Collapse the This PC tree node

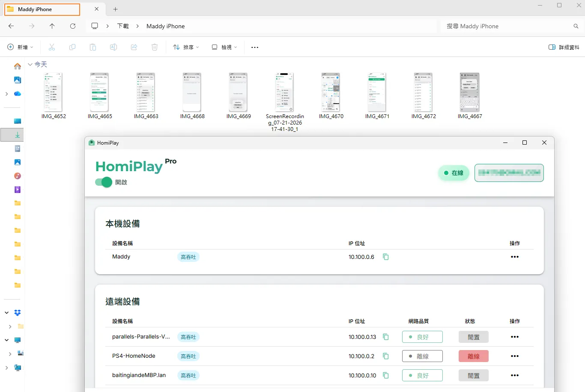pyautogui.click(x=6, y=340)
